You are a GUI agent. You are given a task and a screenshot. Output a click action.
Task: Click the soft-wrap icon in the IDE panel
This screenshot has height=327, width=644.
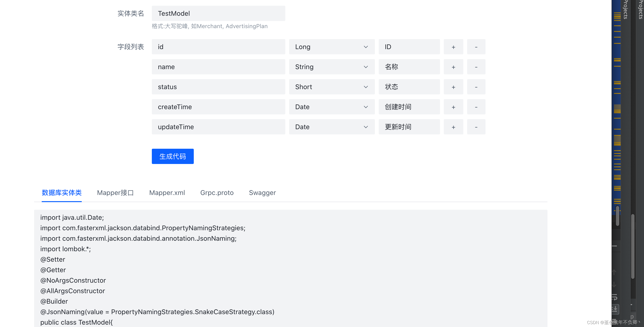click(x=614, y=297)
